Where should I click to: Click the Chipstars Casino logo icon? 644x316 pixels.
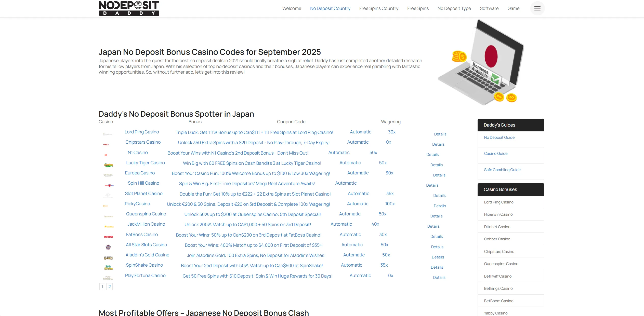coord(106,144)
